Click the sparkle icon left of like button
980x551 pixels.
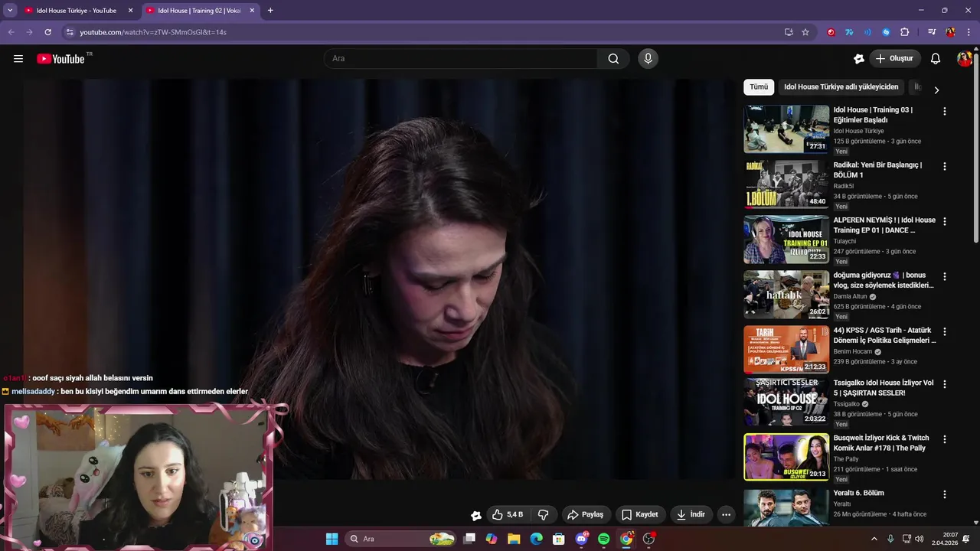(x=476, y=515)
